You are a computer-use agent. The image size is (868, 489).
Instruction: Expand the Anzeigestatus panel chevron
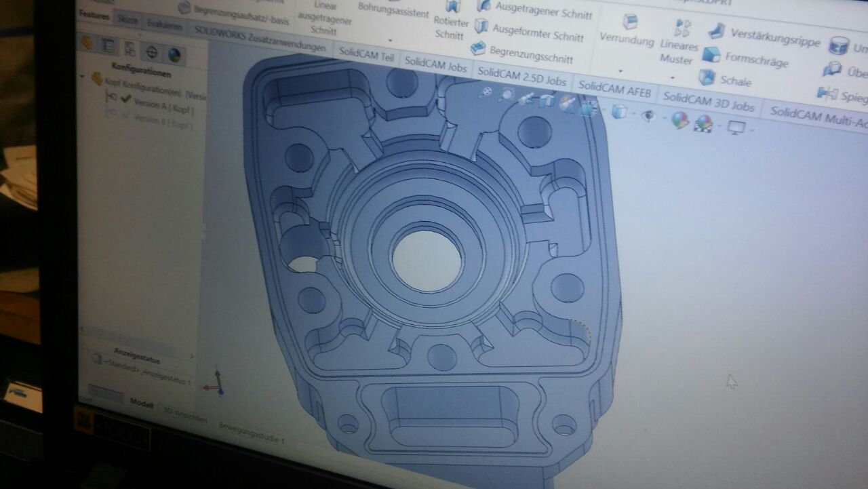tap(192, 356)
